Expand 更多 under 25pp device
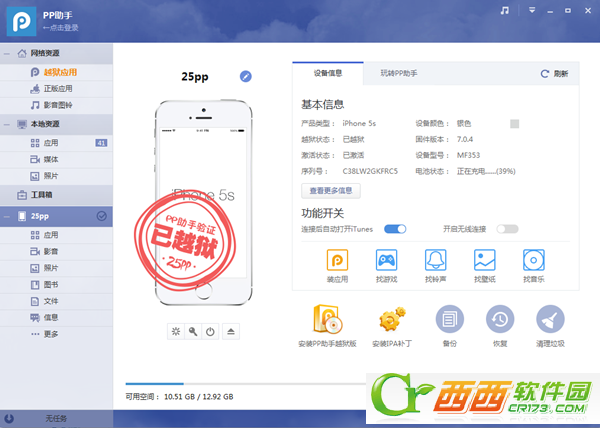Screen dimensions: 600x428 56,334
